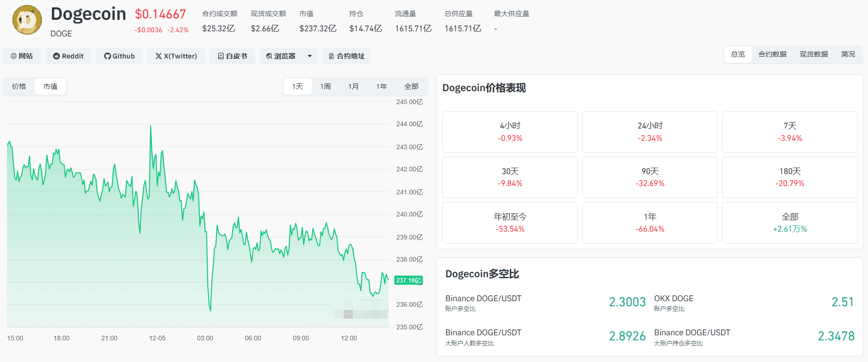Screen dimensions: 868x362
Task: Click the 24小时 performance card
Action: point(650,132)
